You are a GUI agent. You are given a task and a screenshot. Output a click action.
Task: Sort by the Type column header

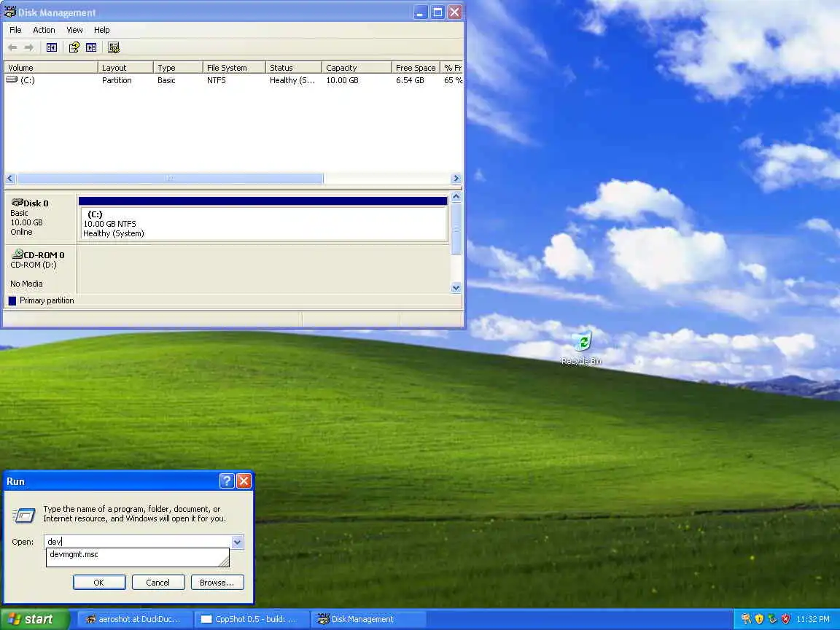[178, 68]
